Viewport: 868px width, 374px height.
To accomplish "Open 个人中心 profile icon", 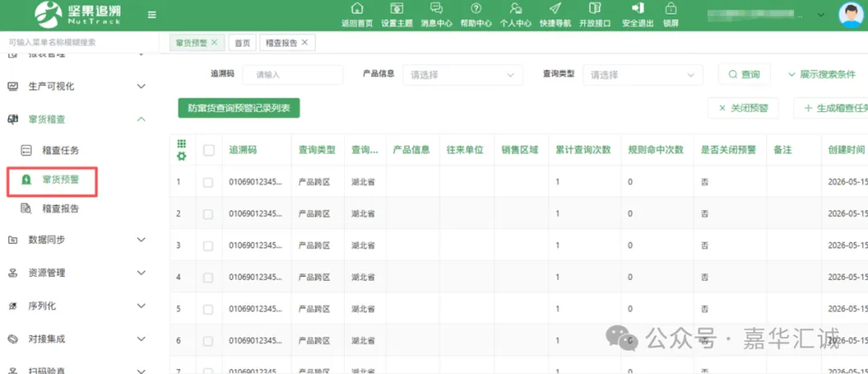I will [x=515, y=8].
